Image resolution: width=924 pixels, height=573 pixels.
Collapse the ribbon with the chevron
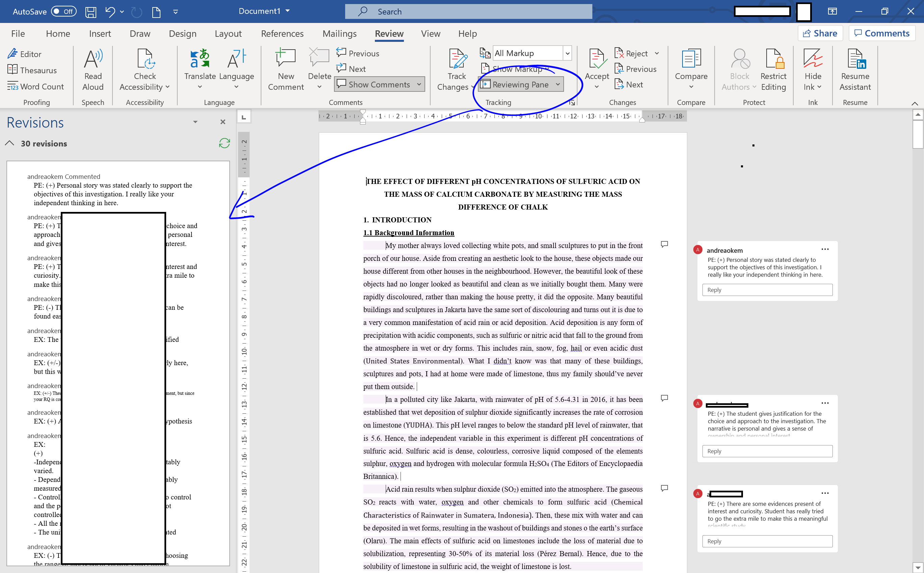[x=915, y=104]
